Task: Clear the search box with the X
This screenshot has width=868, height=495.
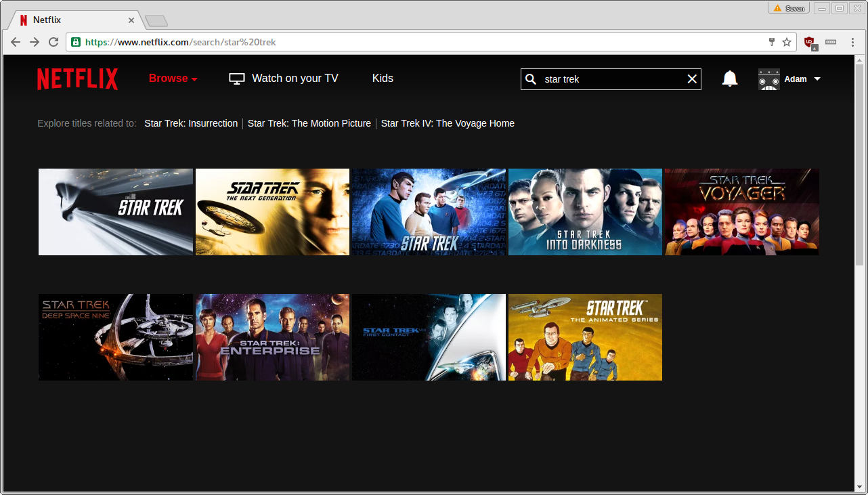Action: coord(692,79)
